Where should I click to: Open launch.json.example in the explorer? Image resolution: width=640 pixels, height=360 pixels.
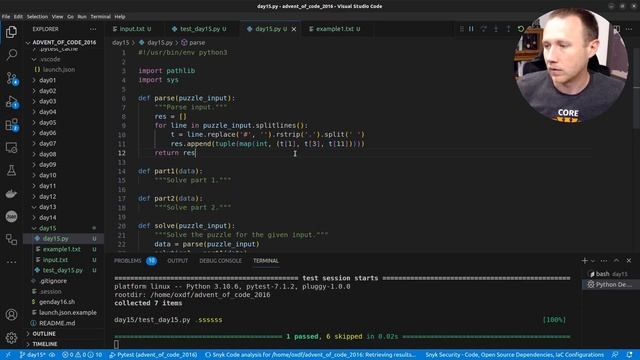[68, 313]
